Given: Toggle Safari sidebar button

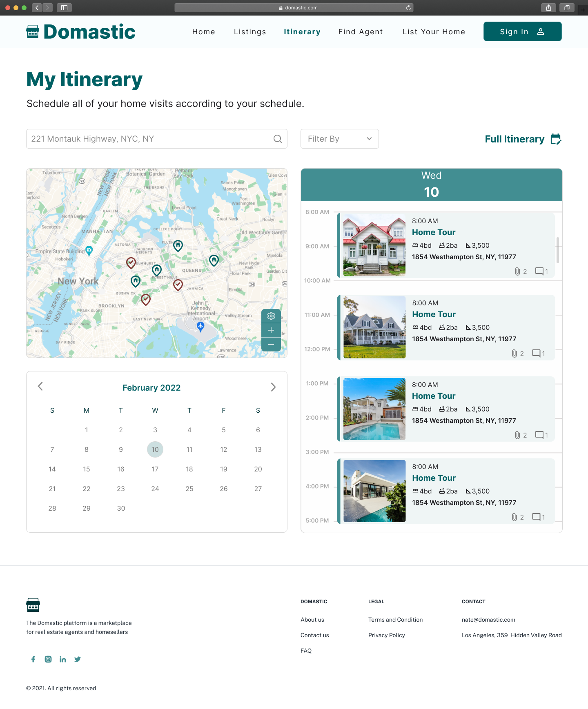Looking at the screenshot, I should pos(64,8).
